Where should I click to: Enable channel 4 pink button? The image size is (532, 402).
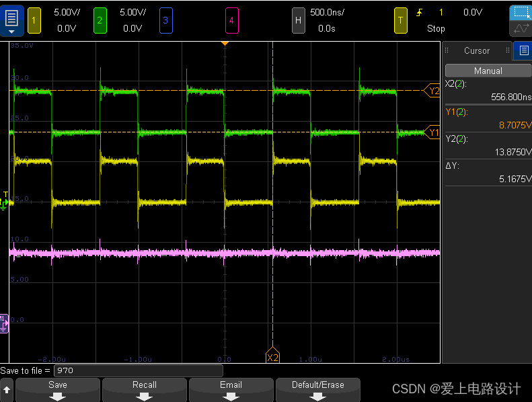232,21
